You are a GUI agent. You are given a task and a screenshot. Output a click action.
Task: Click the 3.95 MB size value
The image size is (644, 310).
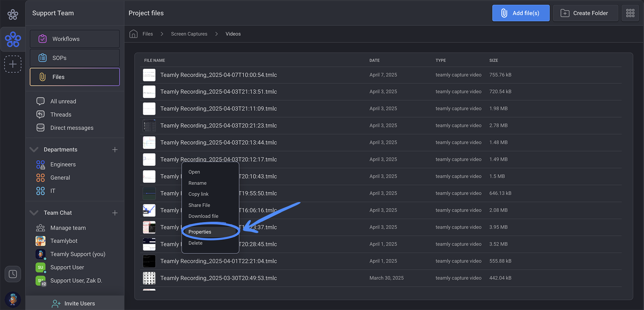point(498,227)
